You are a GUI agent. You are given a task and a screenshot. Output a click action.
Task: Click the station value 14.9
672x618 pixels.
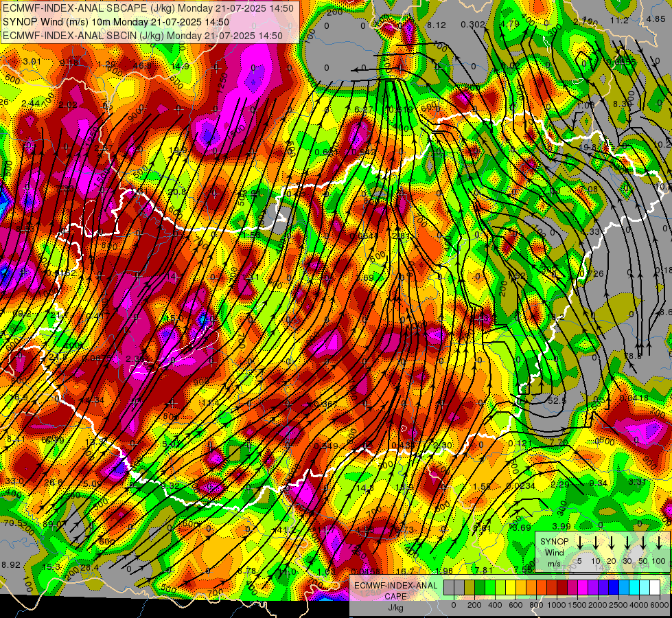(180, 67)
